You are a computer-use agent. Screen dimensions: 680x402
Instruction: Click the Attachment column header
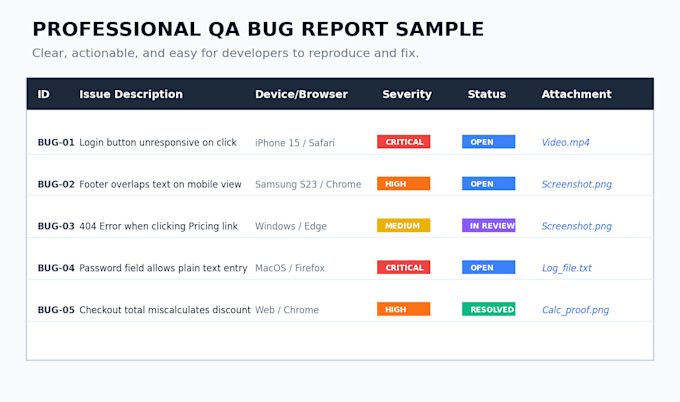[x=576, y=94]
